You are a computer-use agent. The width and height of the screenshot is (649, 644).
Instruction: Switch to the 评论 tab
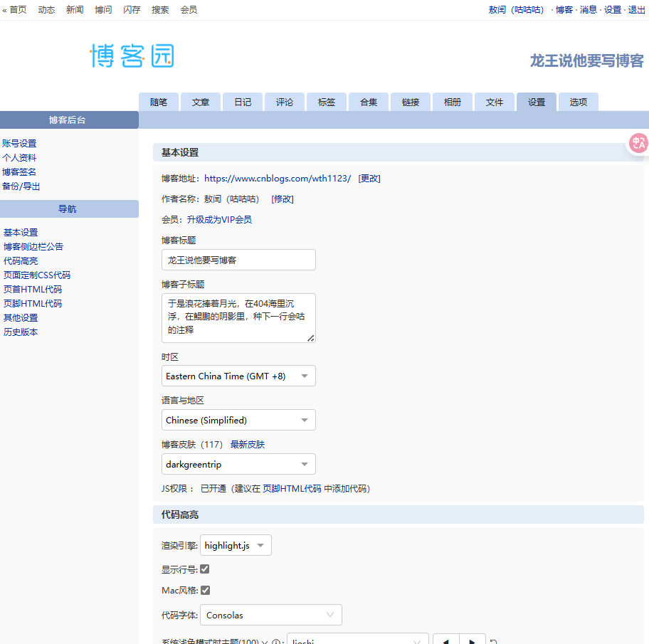click(x=285, y=102)
